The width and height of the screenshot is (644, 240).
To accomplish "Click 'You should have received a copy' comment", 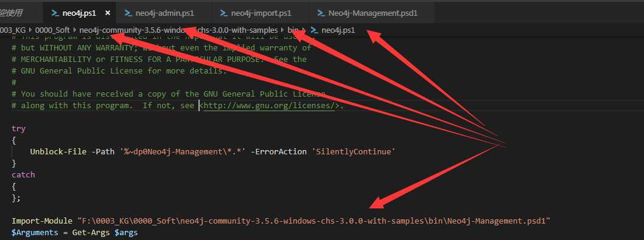I will [169, 94].
